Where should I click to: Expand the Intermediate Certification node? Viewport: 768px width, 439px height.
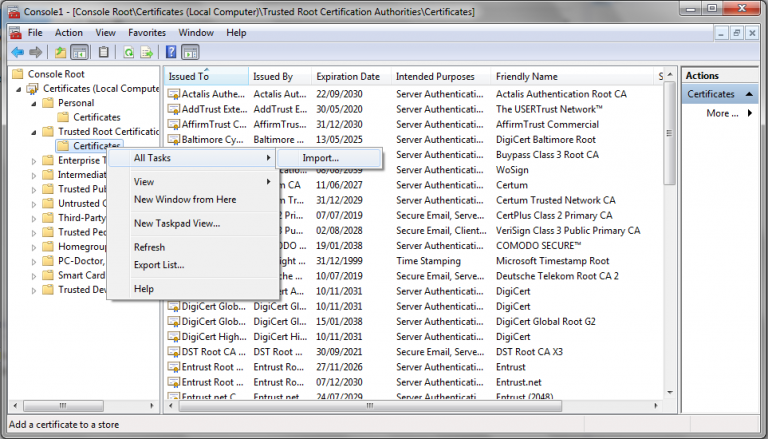click(33, 175)
